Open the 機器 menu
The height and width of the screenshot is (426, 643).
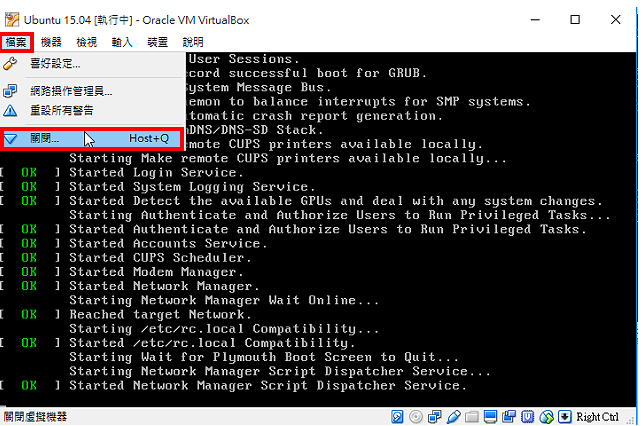point(51,42)
